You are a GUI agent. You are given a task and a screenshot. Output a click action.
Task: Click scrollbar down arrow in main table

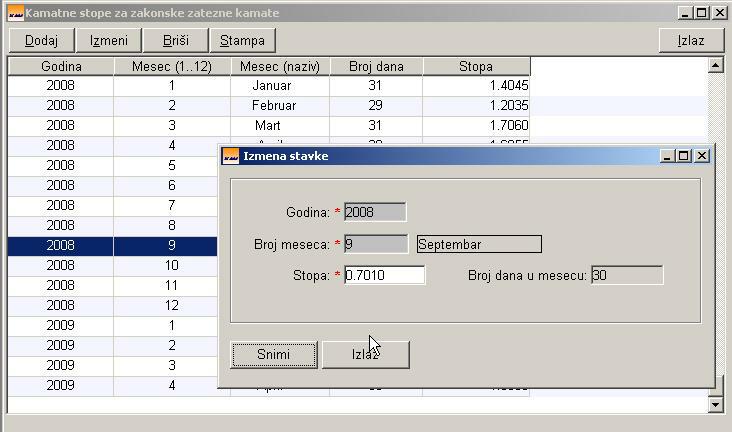click(715, 404)
